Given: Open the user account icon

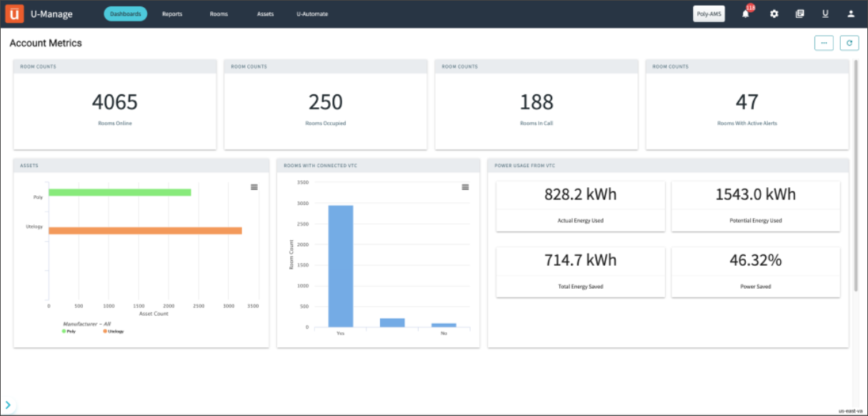Looking at the screenshot, I should [x=849, y=14].
